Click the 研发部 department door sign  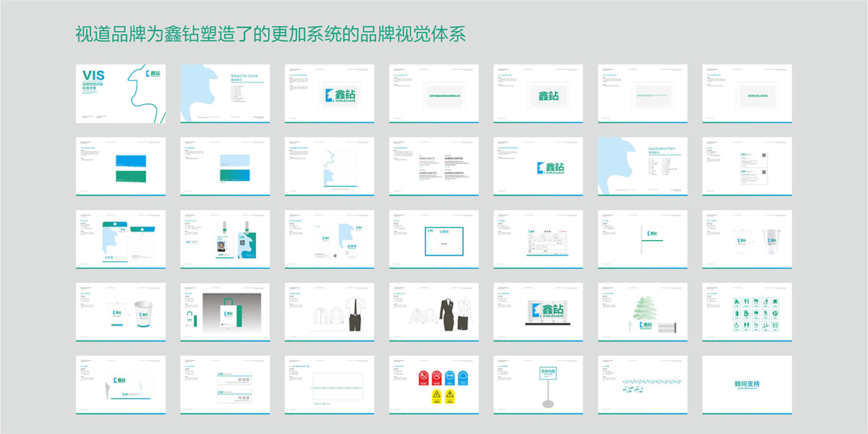[236, 378]
